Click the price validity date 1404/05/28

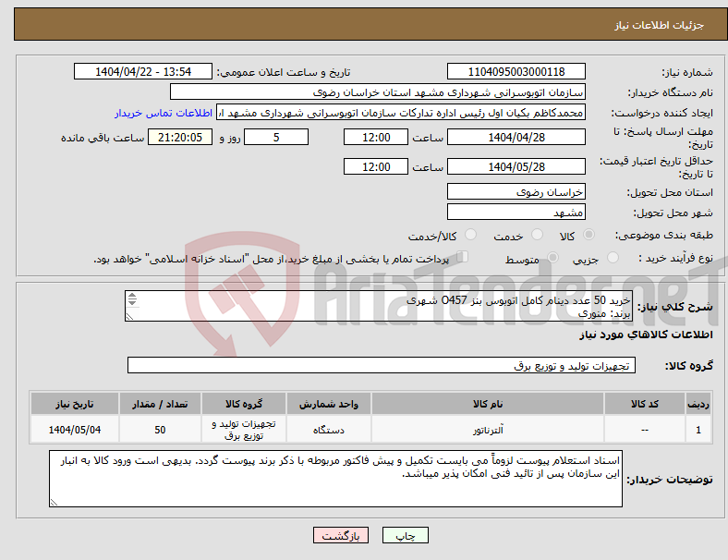coord(516,166)
